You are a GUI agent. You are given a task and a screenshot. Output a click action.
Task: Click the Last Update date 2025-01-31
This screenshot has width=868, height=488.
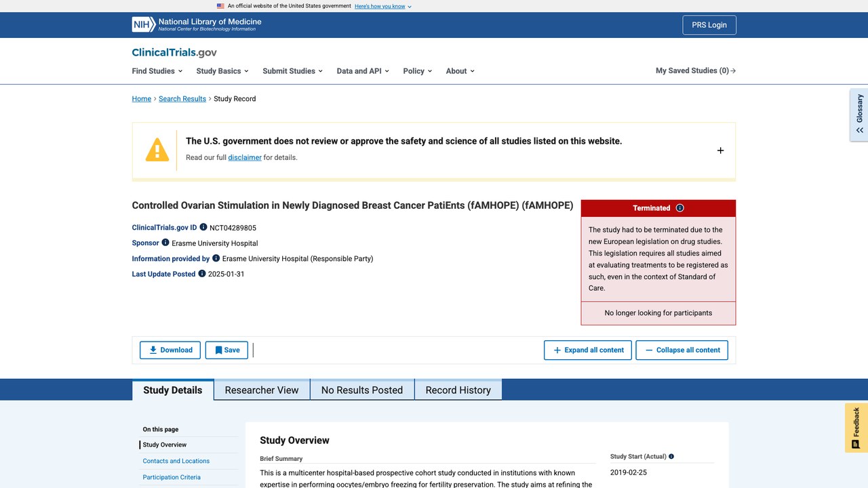point(226,274)
